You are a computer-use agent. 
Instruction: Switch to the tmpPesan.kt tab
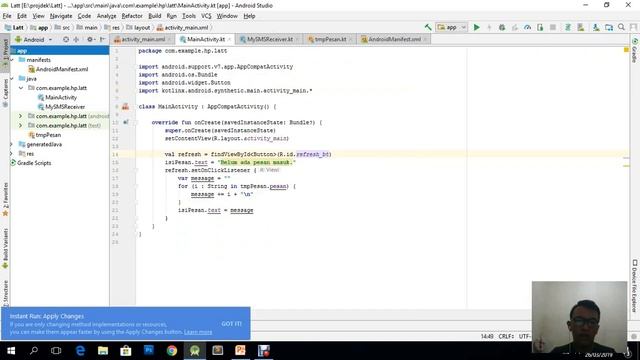330,39
